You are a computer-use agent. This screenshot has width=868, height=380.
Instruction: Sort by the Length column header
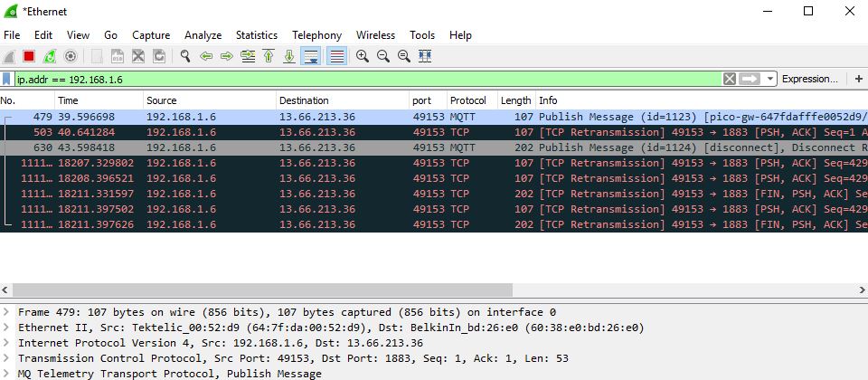[x=516, y=100]
